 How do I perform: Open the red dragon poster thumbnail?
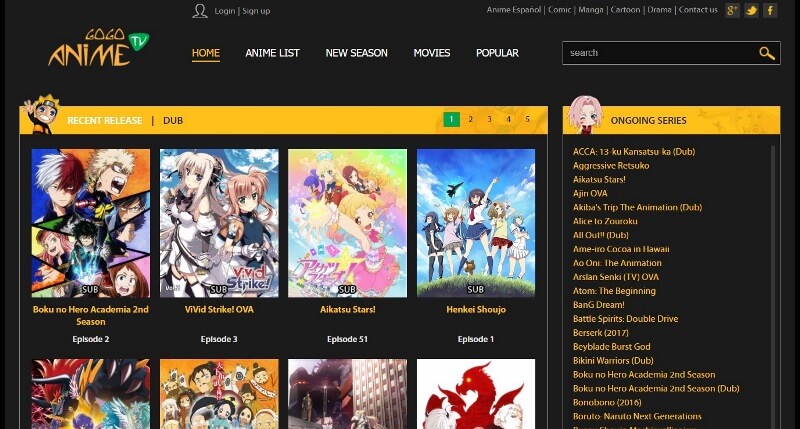click(x=476, y=394)
